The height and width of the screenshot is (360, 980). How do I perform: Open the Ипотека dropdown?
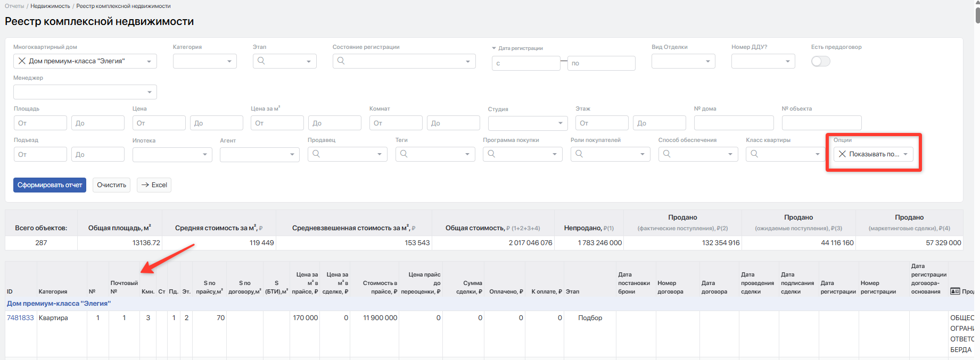172,154
